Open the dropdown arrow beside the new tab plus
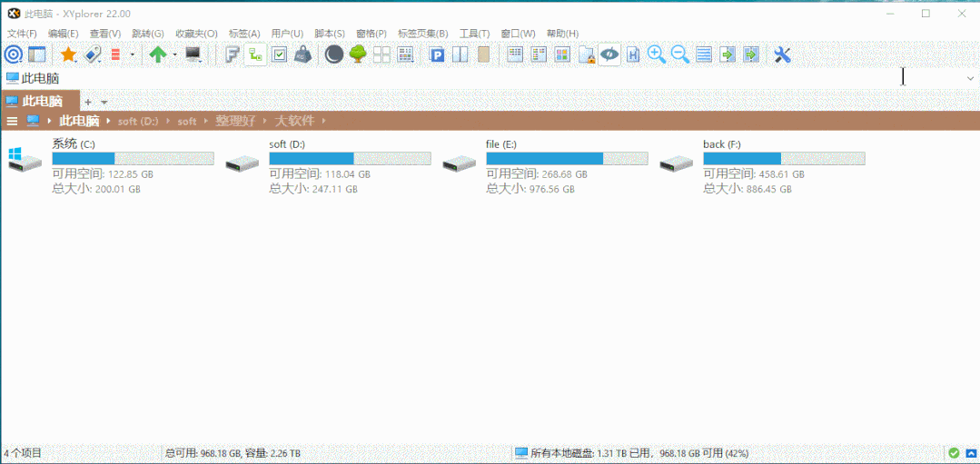Screen dimensions: 980x464 click(104, 102)
